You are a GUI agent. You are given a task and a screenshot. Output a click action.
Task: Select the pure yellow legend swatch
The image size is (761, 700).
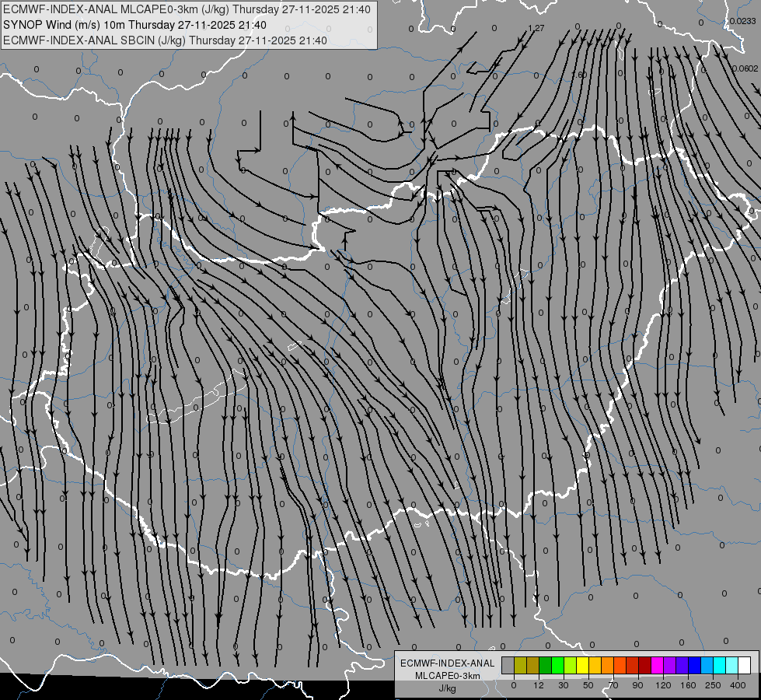(582, 666)
